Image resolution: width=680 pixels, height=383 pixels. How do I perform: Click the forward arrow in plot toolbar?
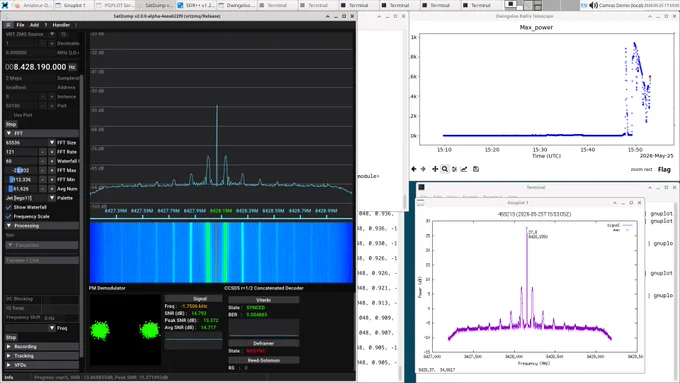(x=423, y=169)
